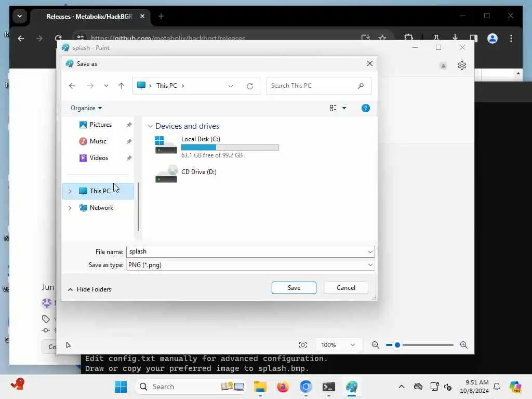Viewport: 532px width, 399px height.
Task: Open notifications bell
Action: tap(497, 387)
